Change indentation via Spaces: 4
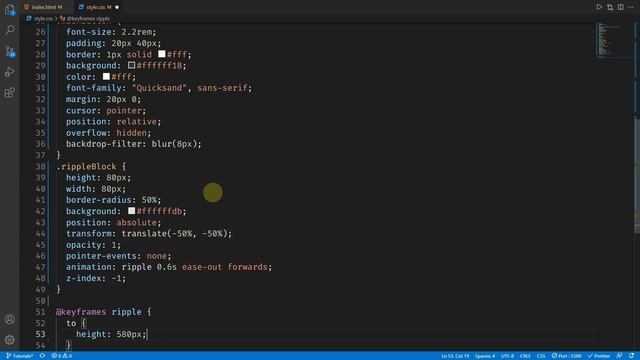 (x=485, y=356)
